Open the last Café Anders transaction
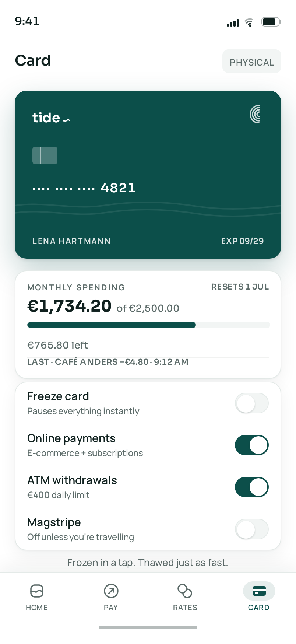Viewport: 296px width, 644px height. tap(108, 362)
